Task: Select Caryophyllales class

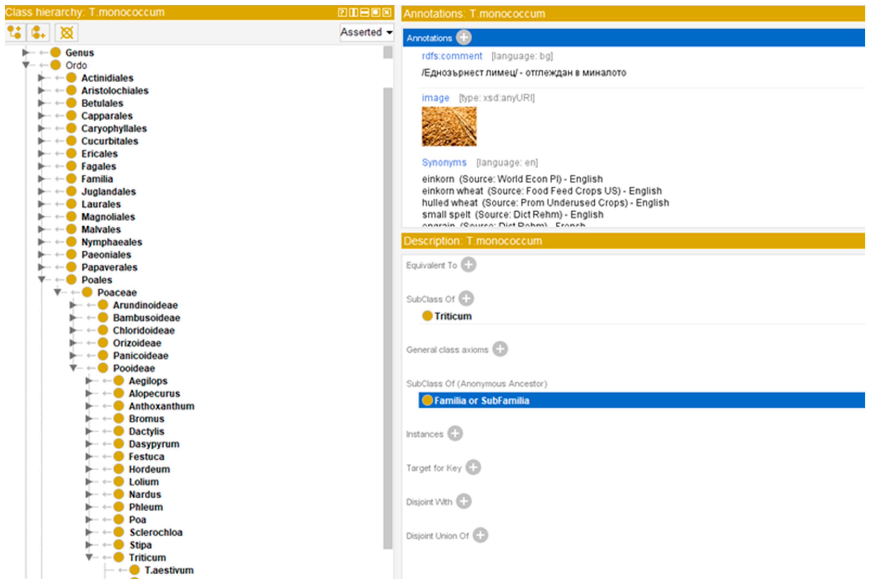Action: (x=114, y=129)
